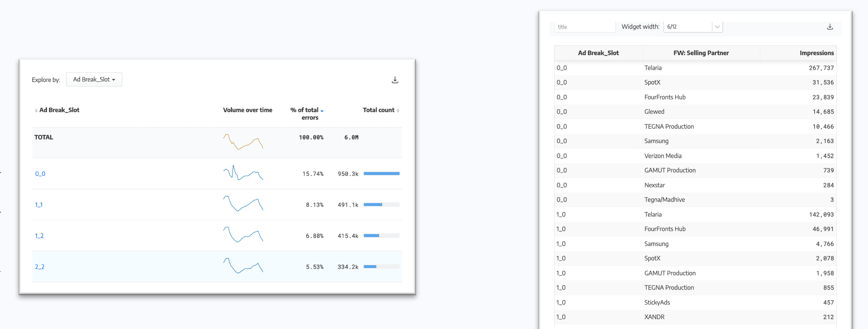Select the 0_0 GAMUT Production cell
The image size is (868, 329).
(x=670, y=170)
